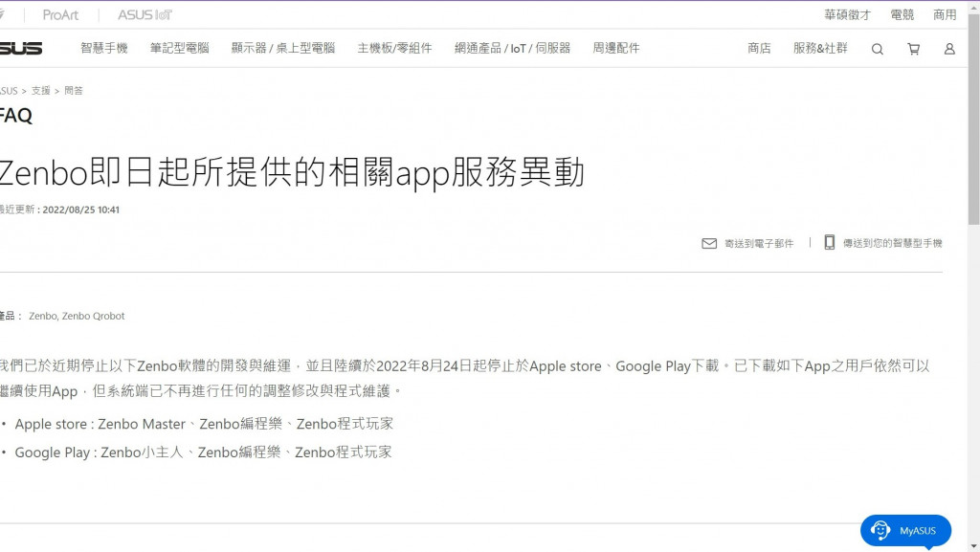This screenshot has height=552, width=980.
Task: Click the product text Zenbo, Zenbo Qrobot
Action: click(77, 316)
